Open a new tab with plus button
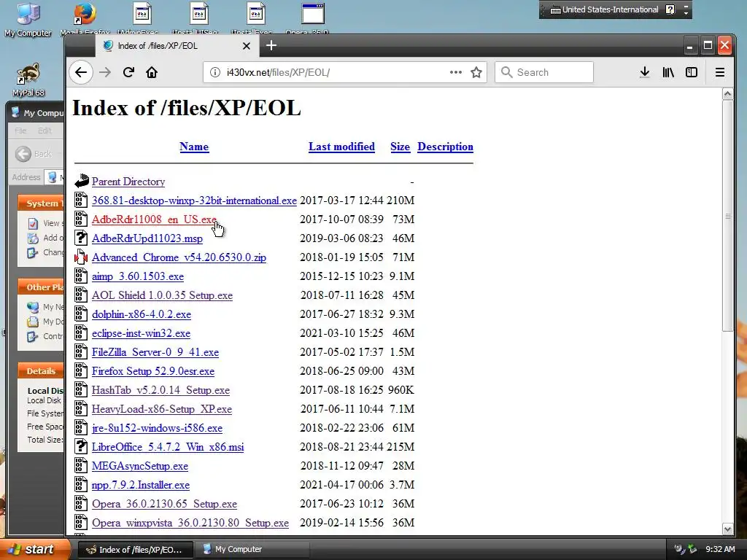The height and width of the screenshot is (560, 747). (x=271, y=46)
